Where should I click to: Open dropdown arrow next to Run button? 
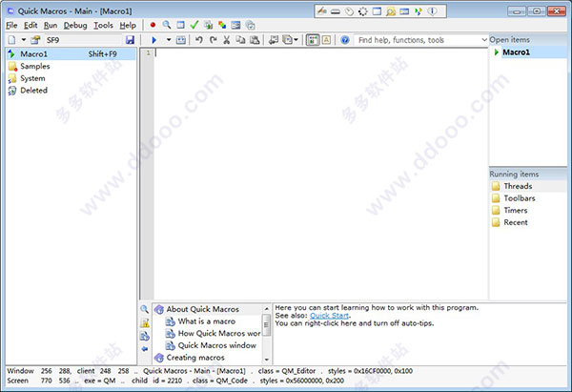[x=169, y=40]
